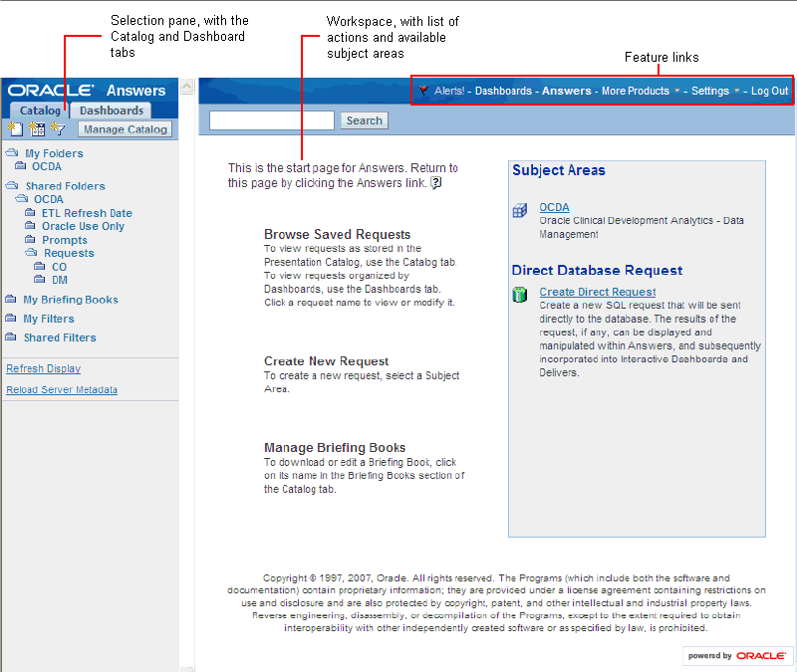797x672 pixels.
Task: Click the new filter funnel icon
Action: point(58,129)
